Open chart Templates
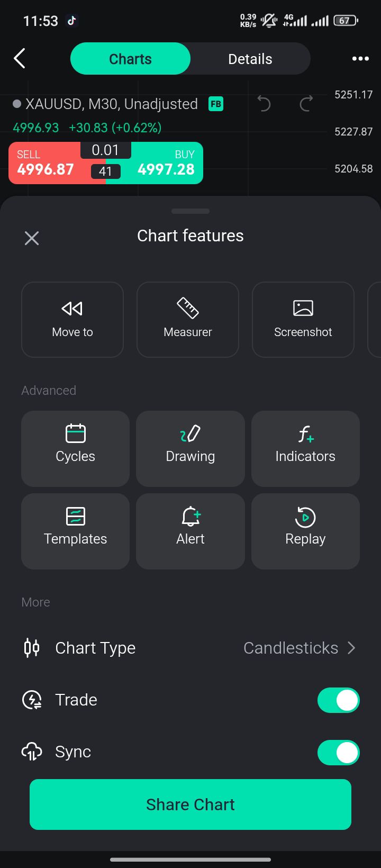The width and height of the screenshot is (381, 868). pos(75,531)
